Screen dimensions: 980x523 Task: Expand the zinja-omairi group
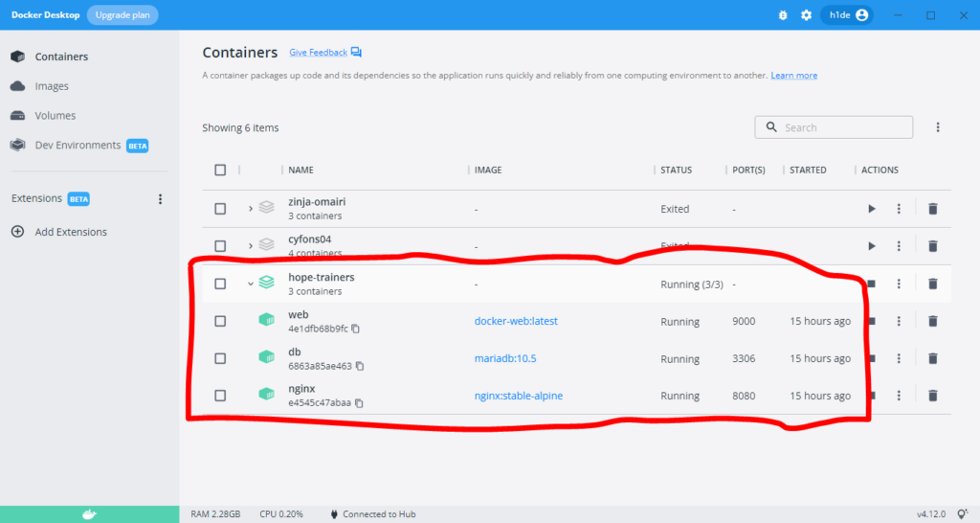tap(251, 209)
